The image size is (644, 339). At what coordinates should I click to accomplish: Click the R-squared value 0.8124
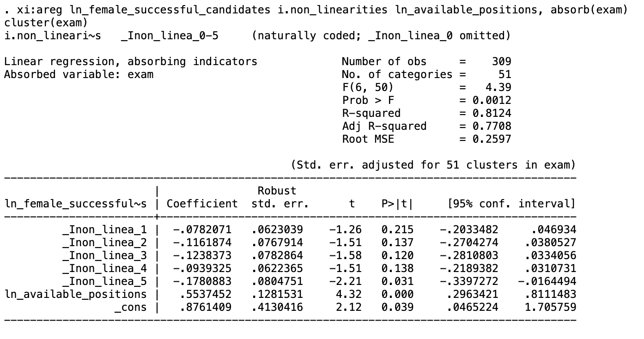click(492, 113)
